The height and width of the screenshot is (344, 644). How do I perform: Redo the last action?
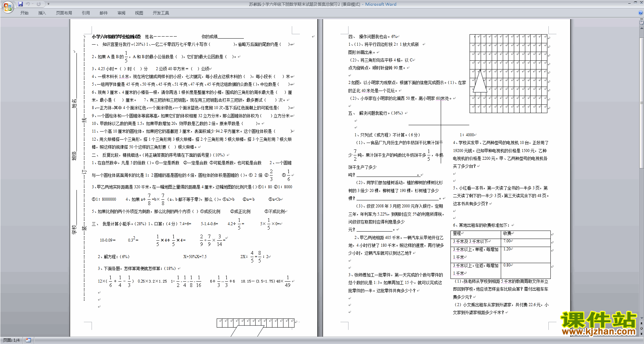click(39, 4)
